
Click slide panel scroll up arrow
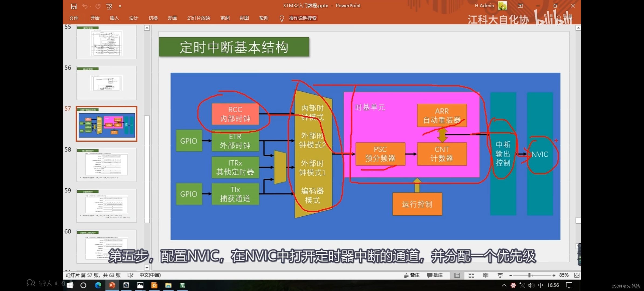[x=147, y=28]
